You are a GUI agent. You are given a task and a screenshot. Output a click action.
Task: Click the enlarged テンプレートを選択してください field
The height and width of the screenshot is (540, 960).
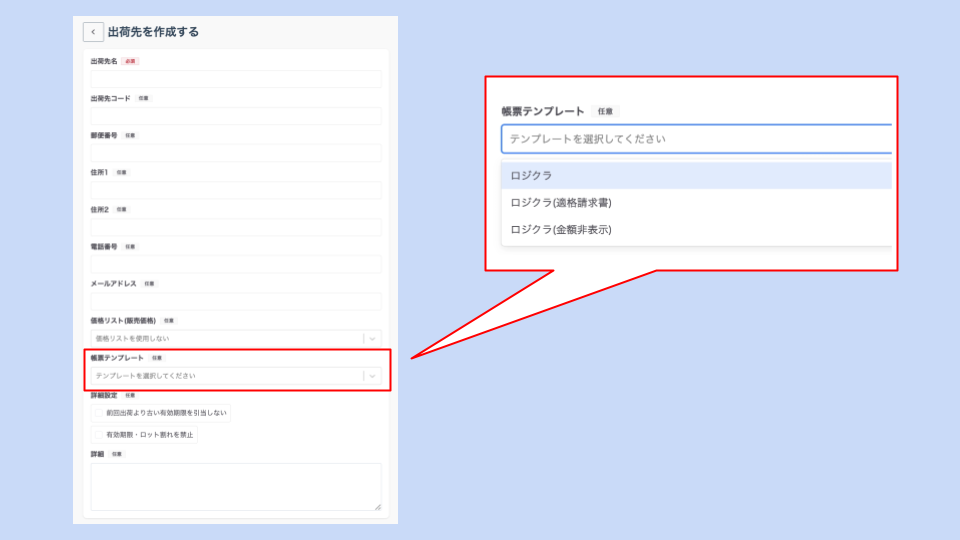click(x=697, y=139)
